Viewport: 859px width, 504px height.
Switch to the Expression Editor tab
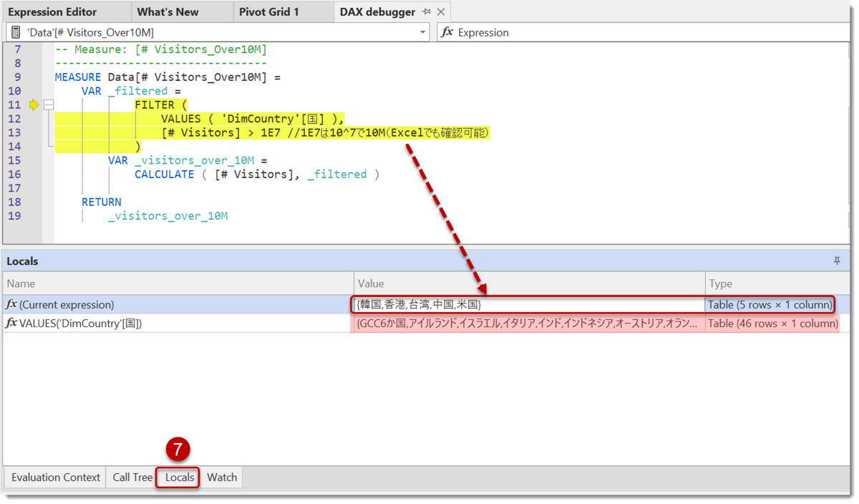click(52, 11)
